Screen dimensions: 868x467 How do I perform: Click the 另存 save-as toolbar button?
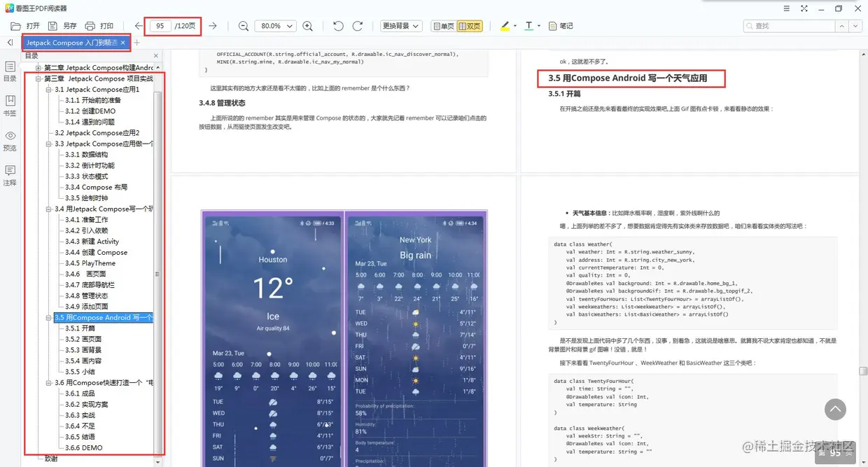click(x=62, y=26)
